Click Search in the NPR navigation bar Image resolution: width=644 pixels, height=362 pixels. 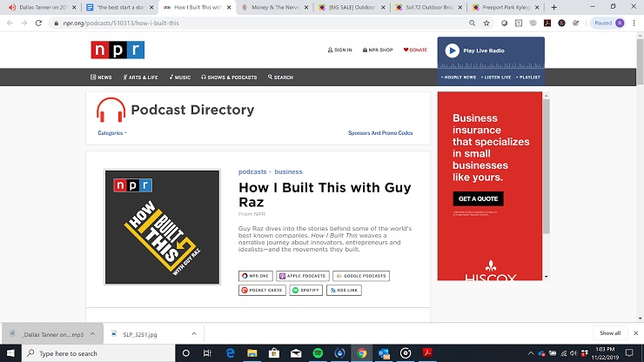[280, 77]
